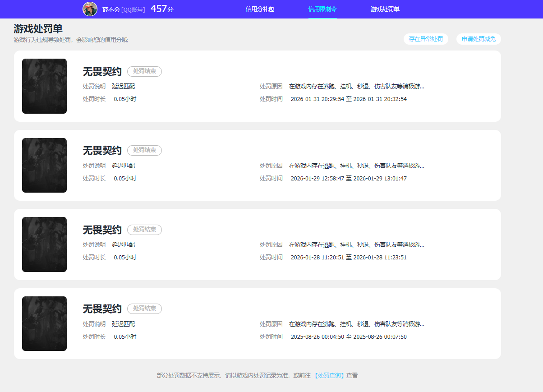The width and height of the screenshot is (543, 392).
Task: Open the first 无畏契约 game thumbnail
Action: (x=44, y=86)
